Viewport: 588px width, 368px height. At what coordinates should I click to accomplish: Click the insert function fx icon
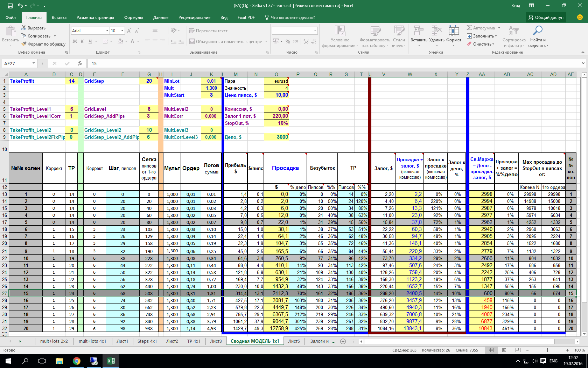point(80,63)
